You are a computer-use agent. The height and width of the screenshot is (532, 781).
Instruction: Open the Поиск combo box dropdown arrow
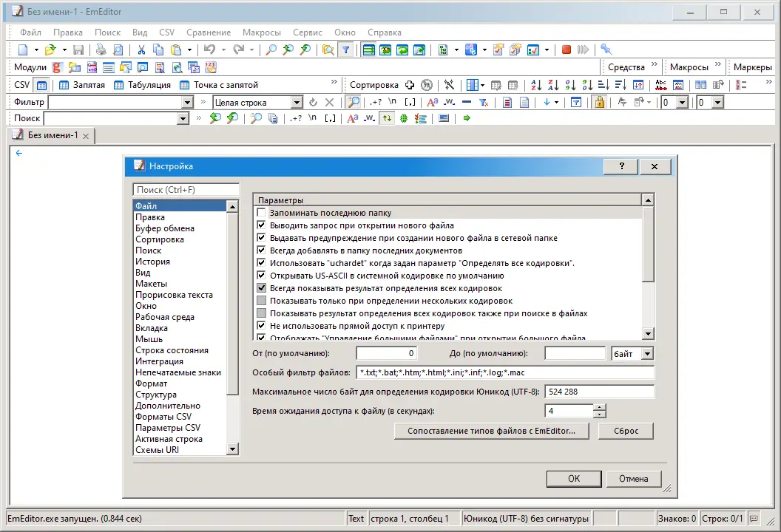point(183,118)
